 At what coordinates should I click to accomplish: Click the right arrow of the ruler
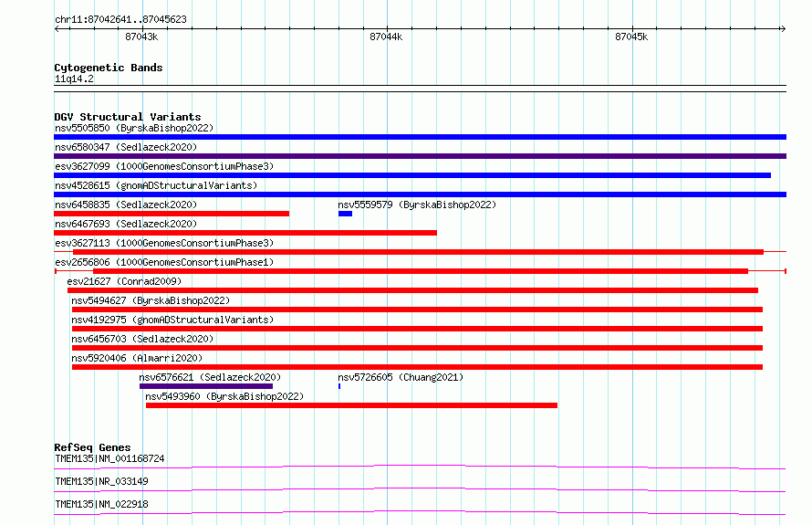coord(783,29)
